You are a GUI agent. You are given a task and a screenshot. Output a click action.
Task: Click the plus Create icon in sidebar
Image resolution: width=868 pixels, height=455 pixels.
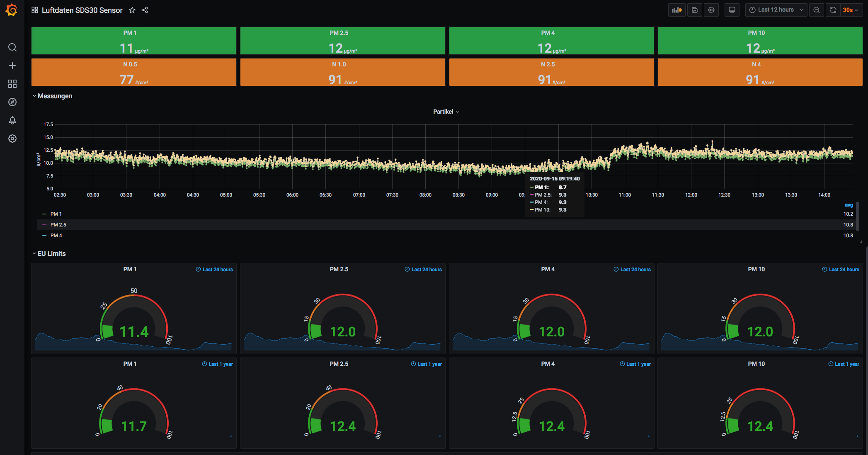[12, 66]
